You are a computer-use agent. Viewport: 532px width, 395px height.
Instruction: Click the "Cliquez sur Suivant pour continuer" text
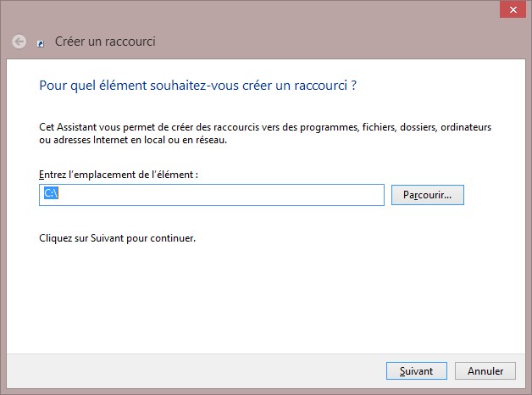[x=118, y=238]
